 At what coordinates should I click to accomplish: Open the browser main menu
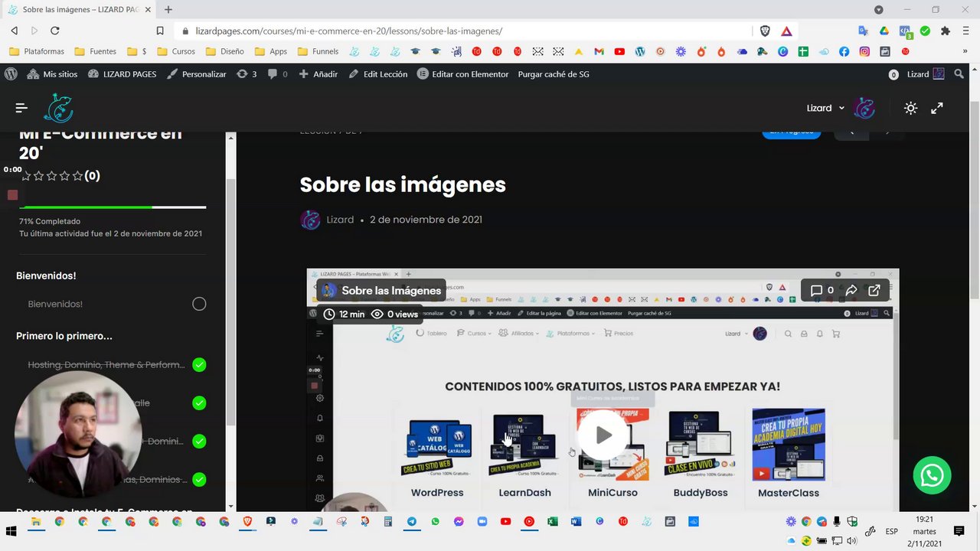coord(966,31)
